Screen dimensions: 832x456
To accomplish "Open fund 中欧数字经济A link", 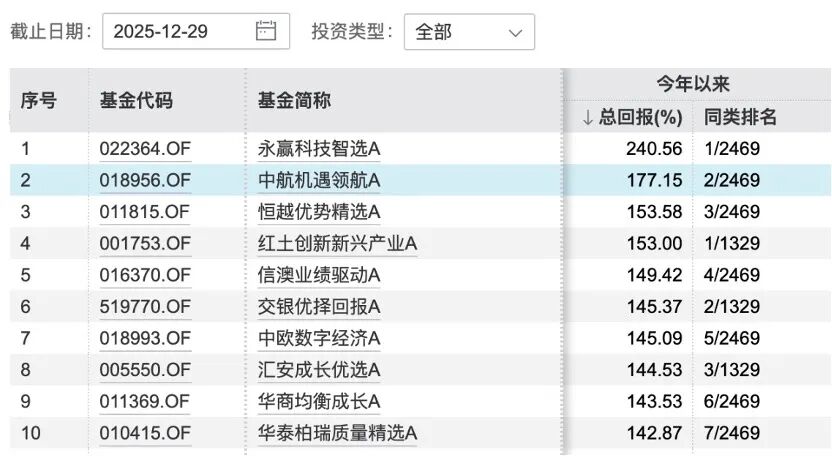I will [320, 338].
